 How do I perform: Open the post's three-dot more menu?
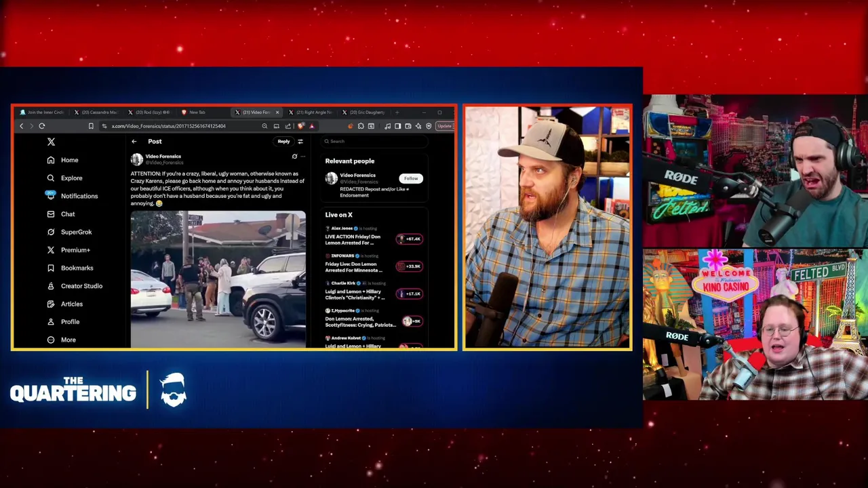click(x=302, y=157)
